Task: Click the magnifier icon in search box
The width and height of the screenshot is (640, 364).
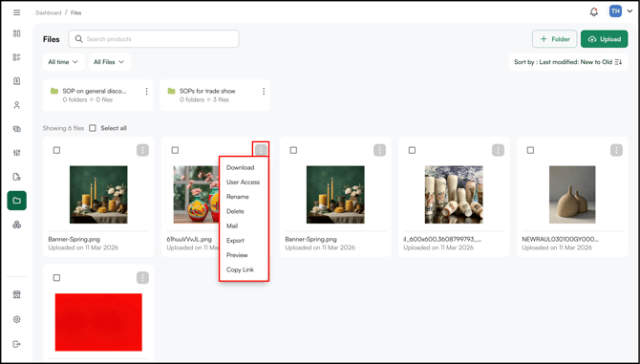Action: 78,39
